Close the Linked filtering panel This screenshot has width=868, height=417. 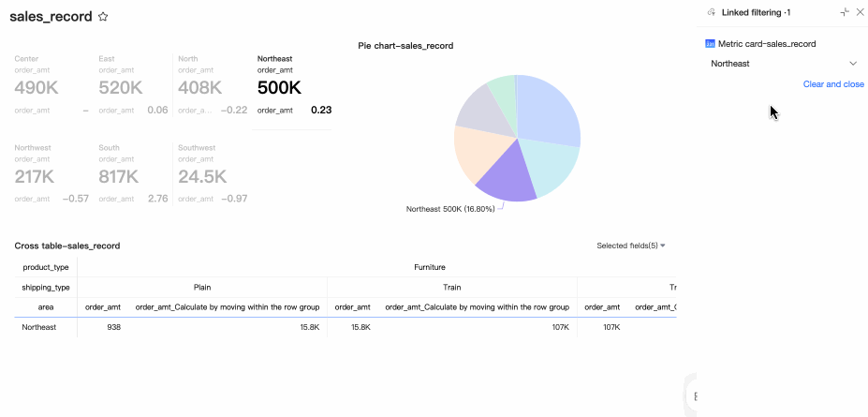click(x=860, y=12)
